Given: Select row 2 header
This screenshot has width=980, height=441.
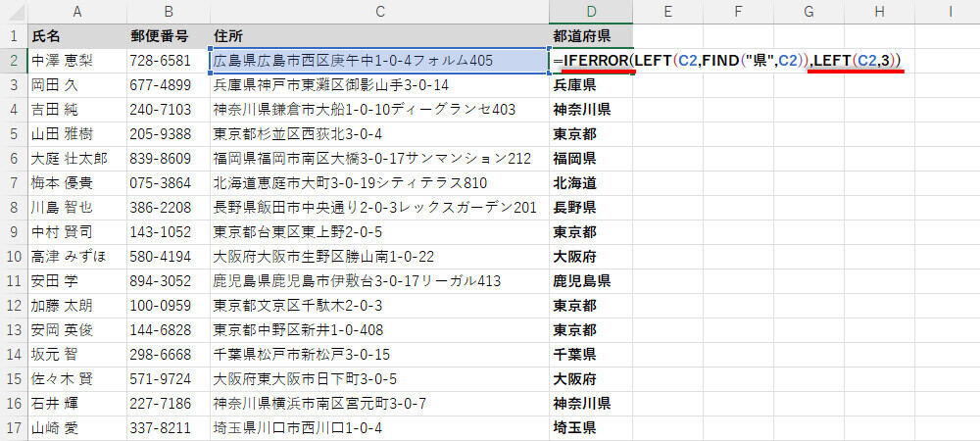Looking at the screenshot, I should point(14,61).
